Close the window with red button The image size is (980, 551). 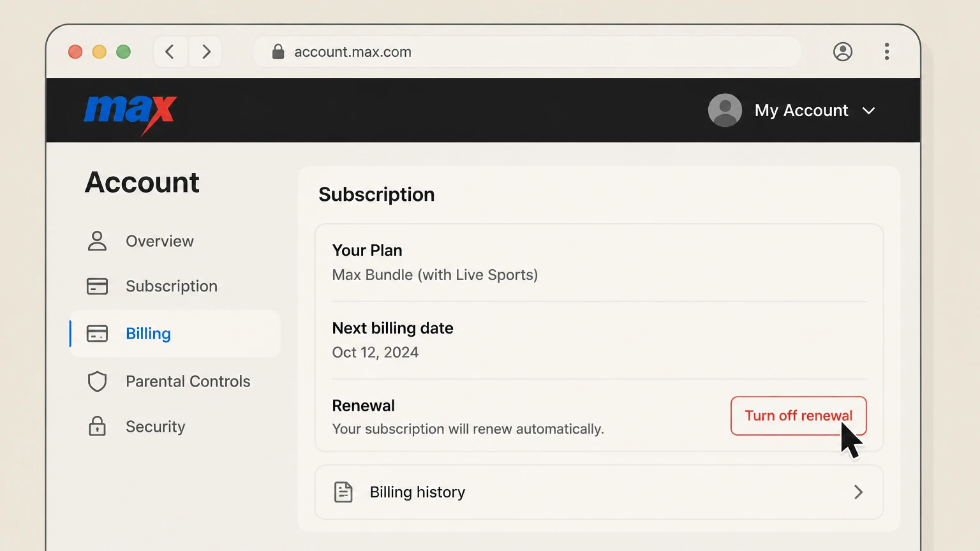click(x=75, y=52)
